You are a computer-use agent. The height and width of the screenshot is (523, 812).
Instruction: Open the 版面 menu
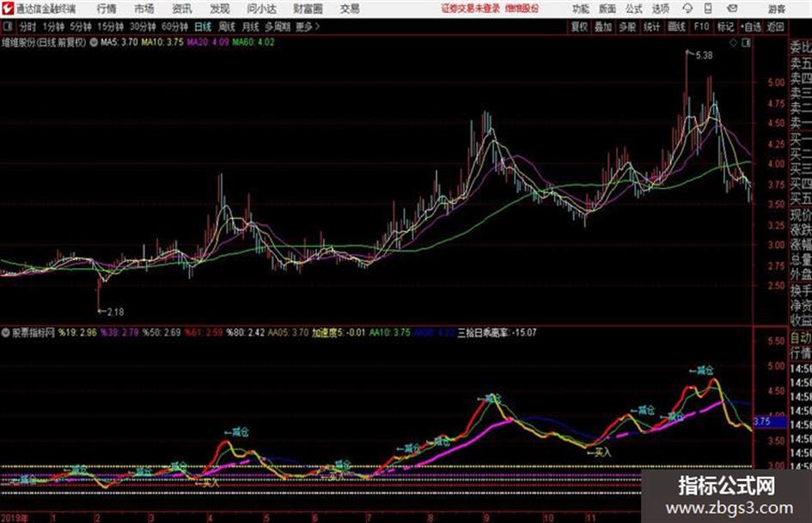tap(607, 9)
